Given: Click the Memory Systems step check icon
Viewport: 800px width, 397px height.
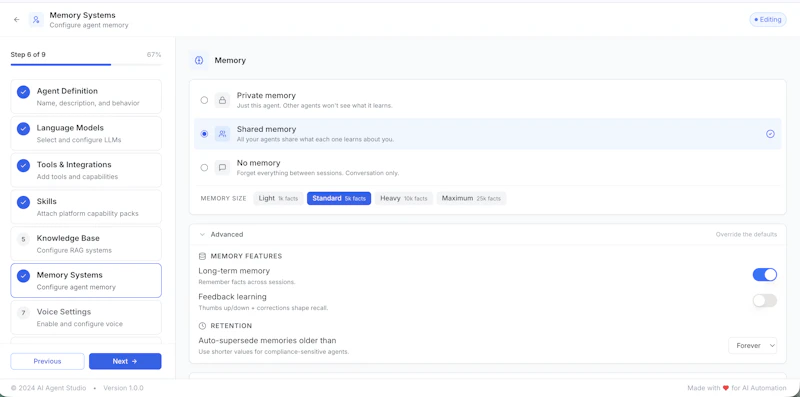Looking at the screenshot, I should pos(23,276).
